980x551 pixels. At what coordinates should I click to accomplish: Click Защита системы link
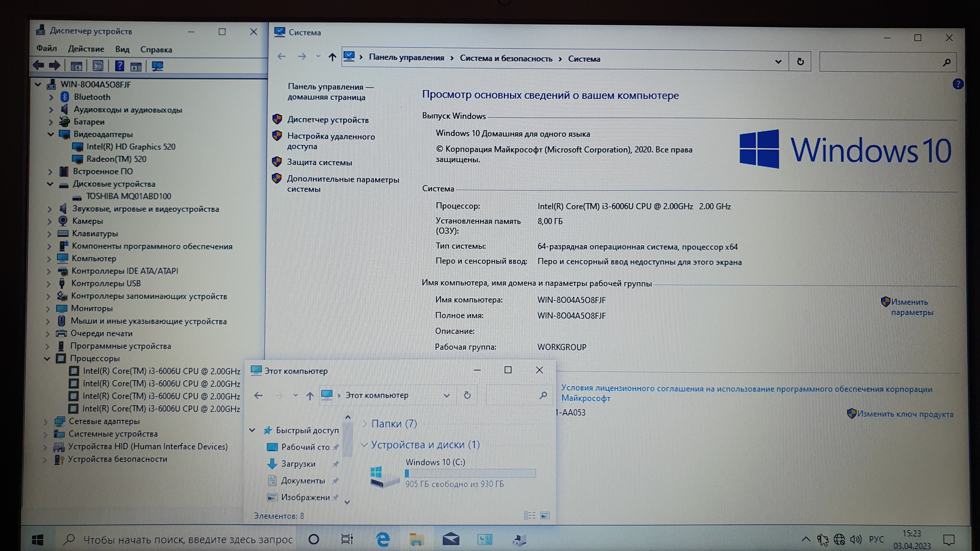pyautogui.click(x=319, y=163)
